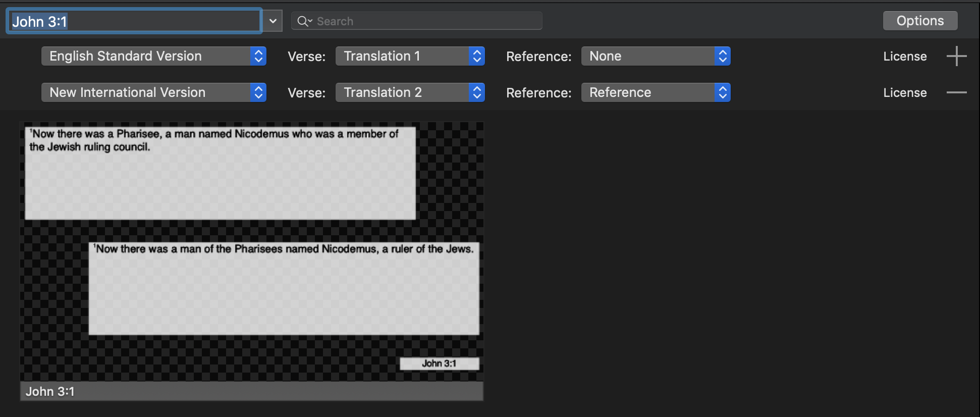Click the small John 3:1 reference box in preview
This screenshot has height=417, width=980.
coord(440,363)
